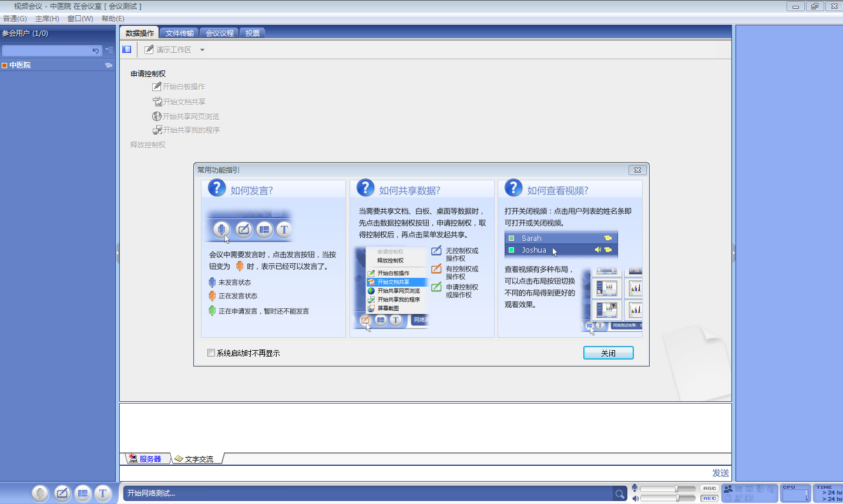The image size is (843, 504).
Task: Collapse the left panel using the splitter arrow
Action: pos(117,253)
